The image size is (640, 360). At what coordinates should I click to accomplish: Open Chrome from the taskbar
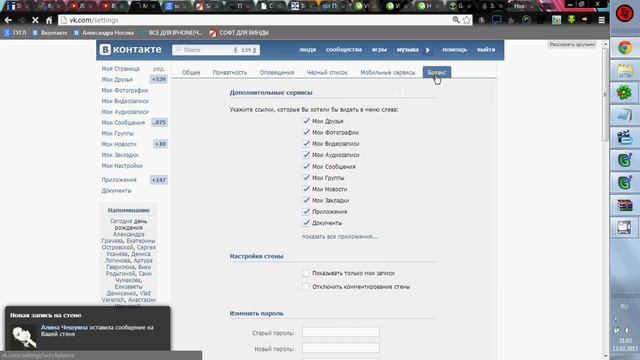click(624, 48)
